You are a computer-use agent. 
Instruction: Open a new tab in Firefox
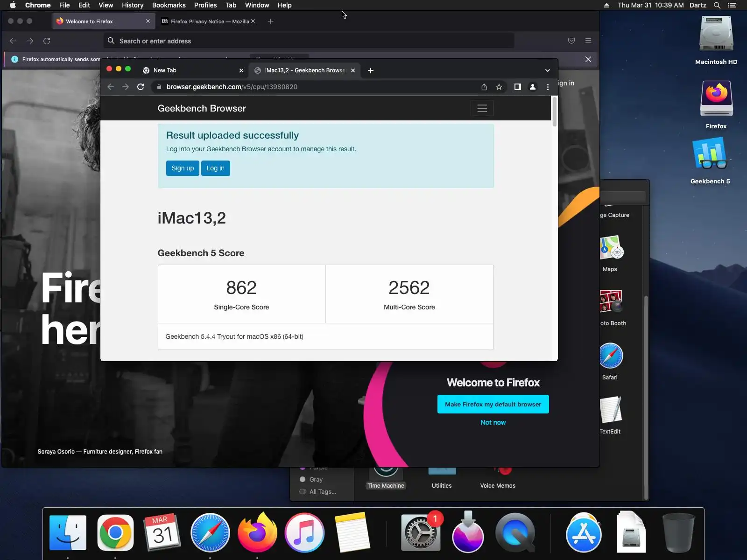270,21
